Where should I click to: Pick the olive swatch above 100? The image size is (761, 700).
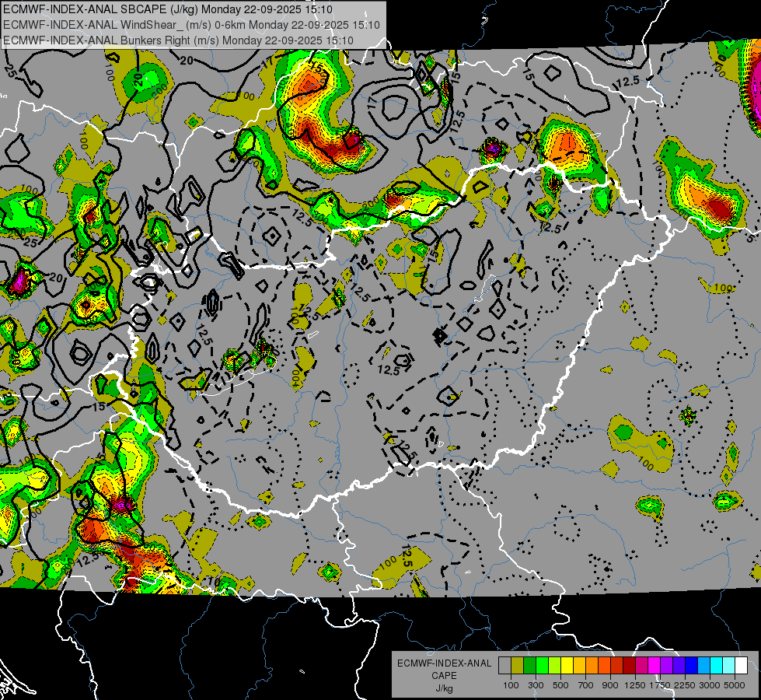click(517, 665)
